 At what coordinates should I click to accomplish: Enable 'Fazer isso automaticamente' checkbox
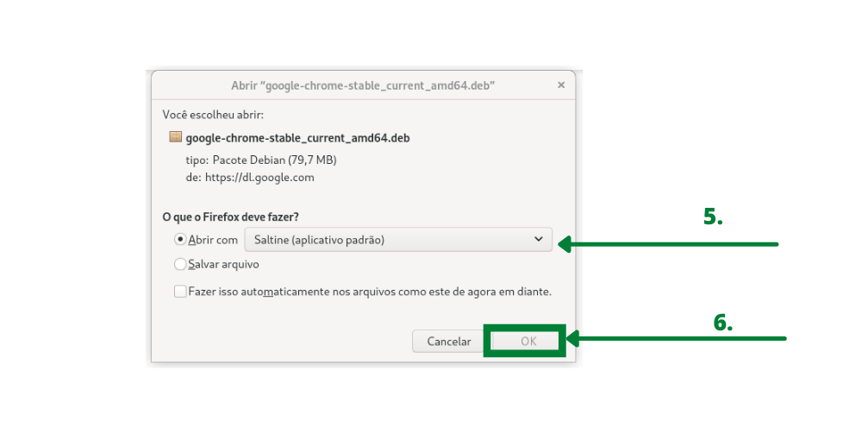180,292
